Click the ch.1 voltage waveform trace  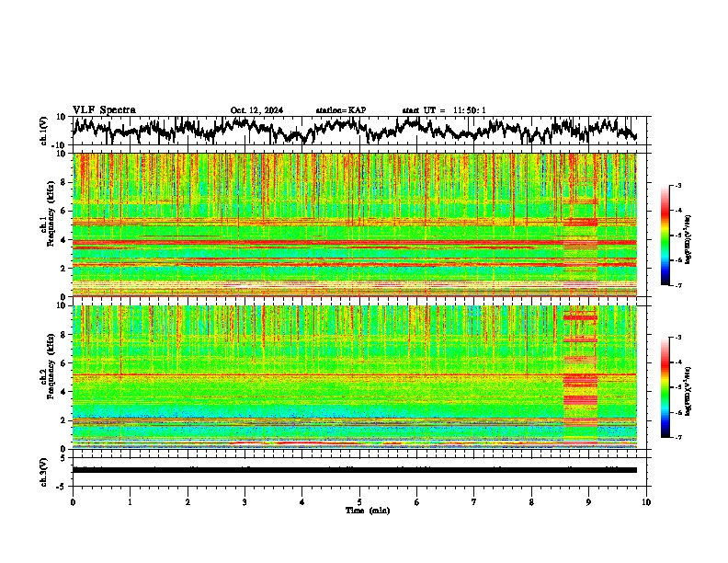tap(354, 130)
